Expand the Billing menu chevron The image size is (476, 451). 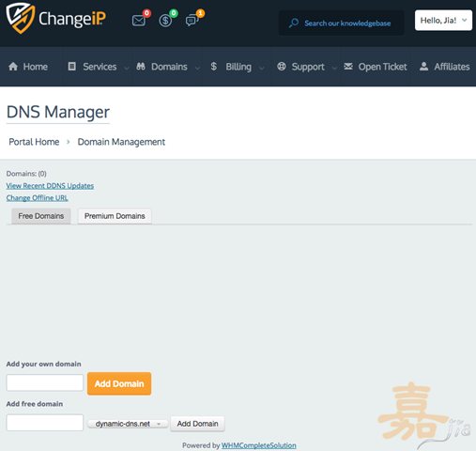click(262, 68)
